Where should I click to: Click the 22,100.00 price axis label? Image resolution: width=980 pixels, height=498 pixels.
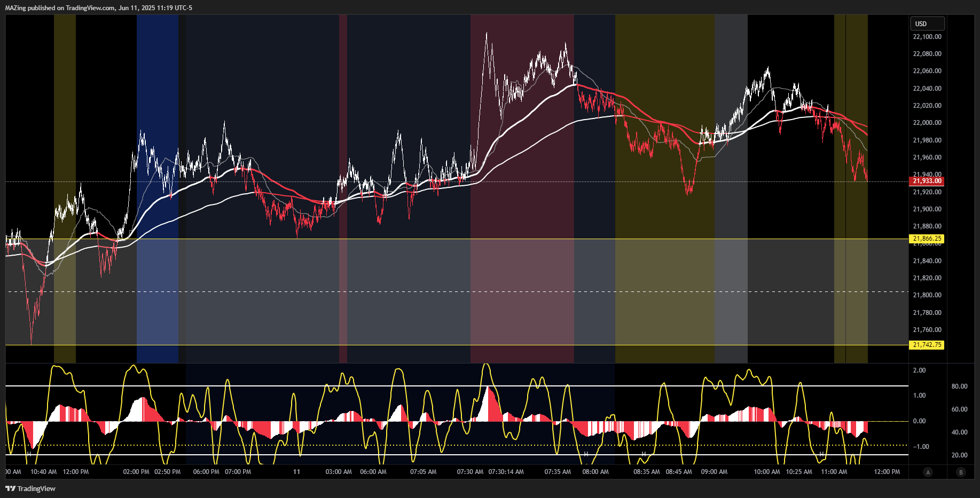pyautogui.click(x=927, y=37)
